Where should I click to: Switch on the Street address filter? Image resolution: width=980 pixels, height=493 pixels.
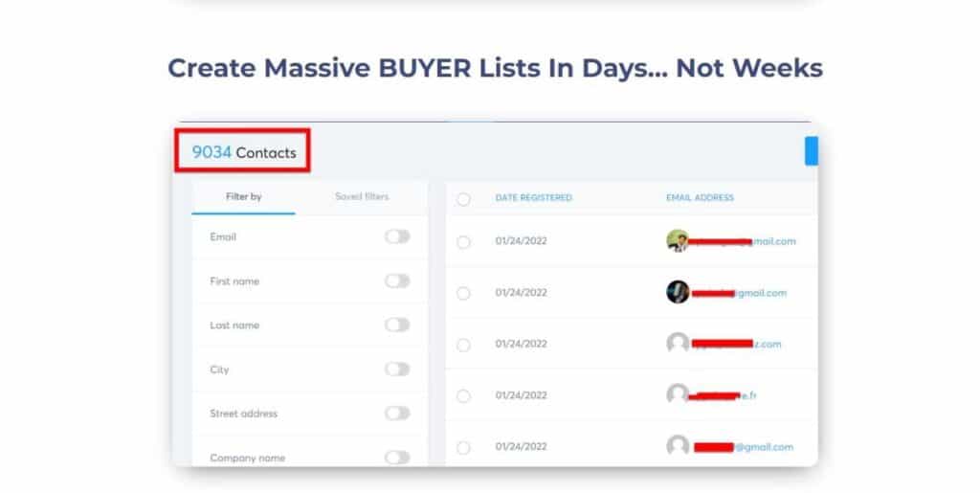pyautogui.click(x=397, y=413)
